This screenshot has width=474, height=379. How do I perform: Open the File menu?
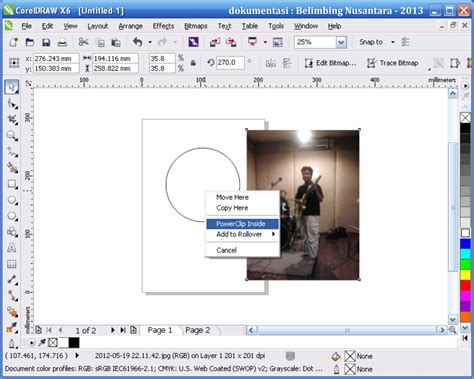[26, 26]
